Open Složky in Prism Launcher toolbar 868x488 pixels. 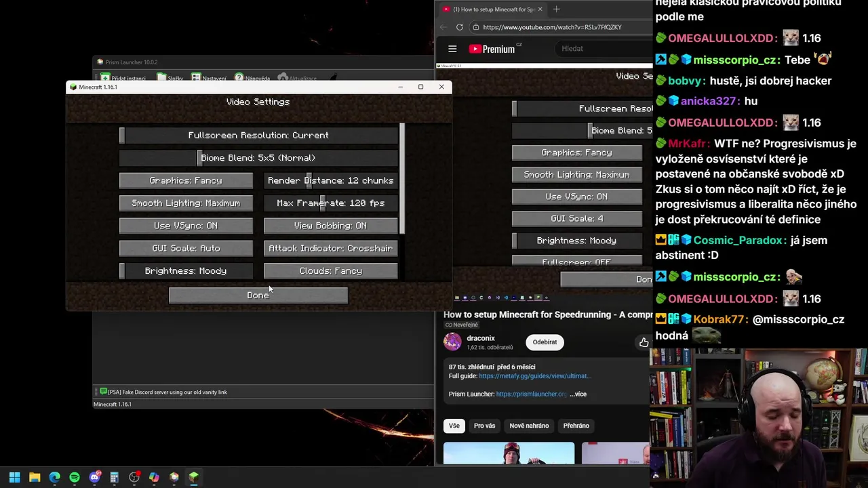[170, 78]
